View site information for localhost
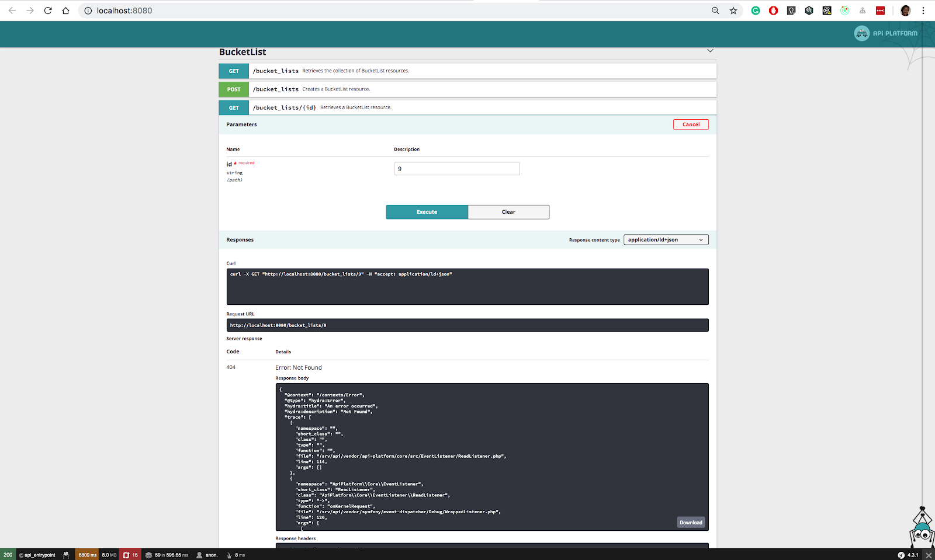Screen dimensions: 935x560 point(88,11)
